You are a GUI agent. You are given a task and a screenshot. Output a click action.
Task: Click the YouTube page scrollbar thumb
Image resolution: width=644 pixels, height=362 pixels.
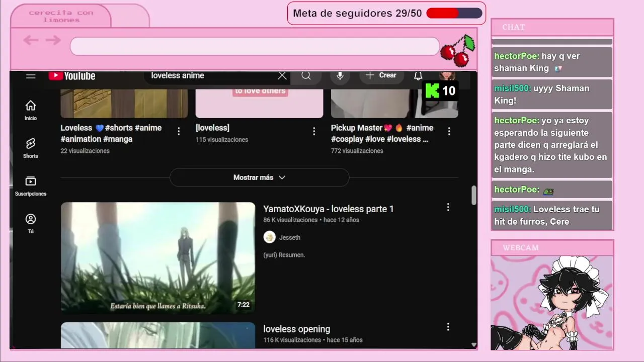[x=473, y=195]
